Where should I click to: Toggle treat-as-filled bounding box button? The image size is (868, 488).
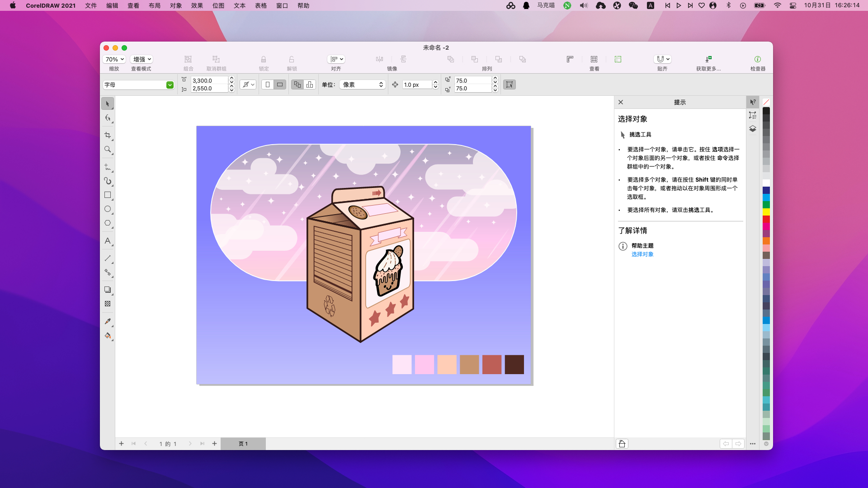pos(509,84)
